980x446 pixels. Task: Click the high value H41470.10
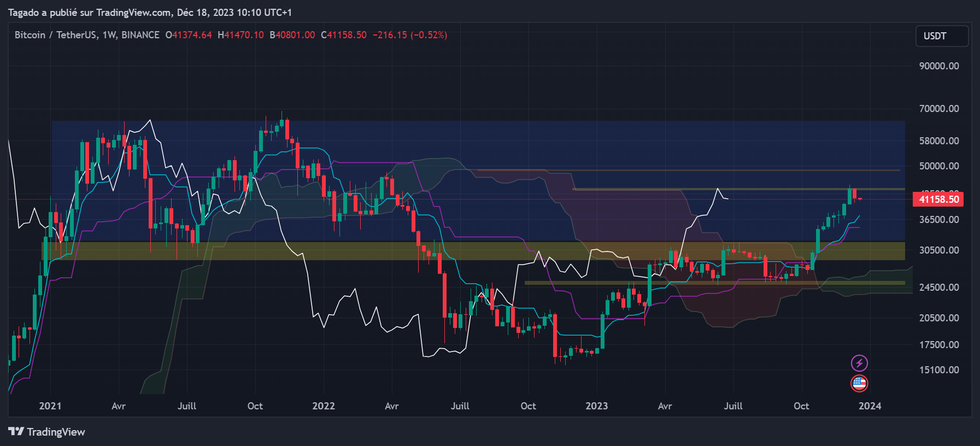click(x=240, y=35)
